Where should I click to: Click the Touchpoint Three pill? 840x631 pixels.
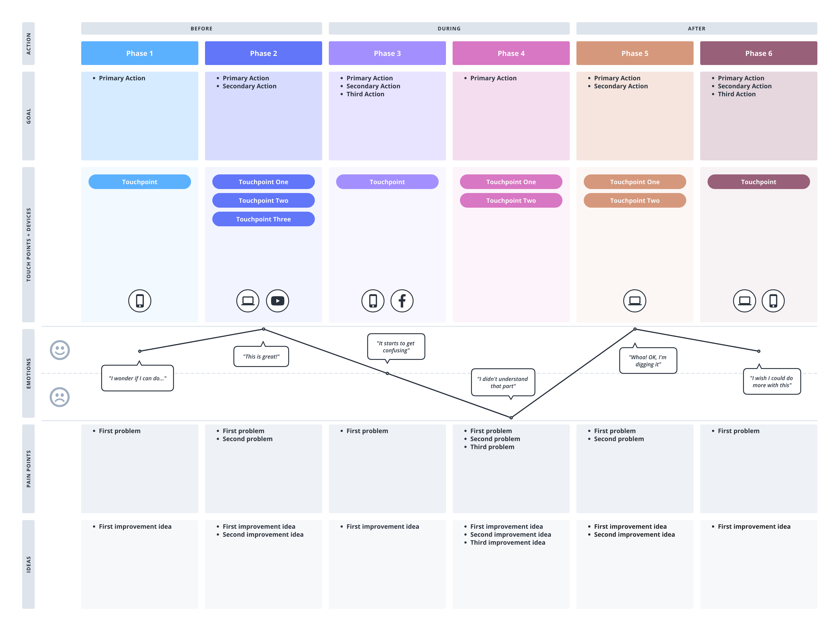coord(264,219)
